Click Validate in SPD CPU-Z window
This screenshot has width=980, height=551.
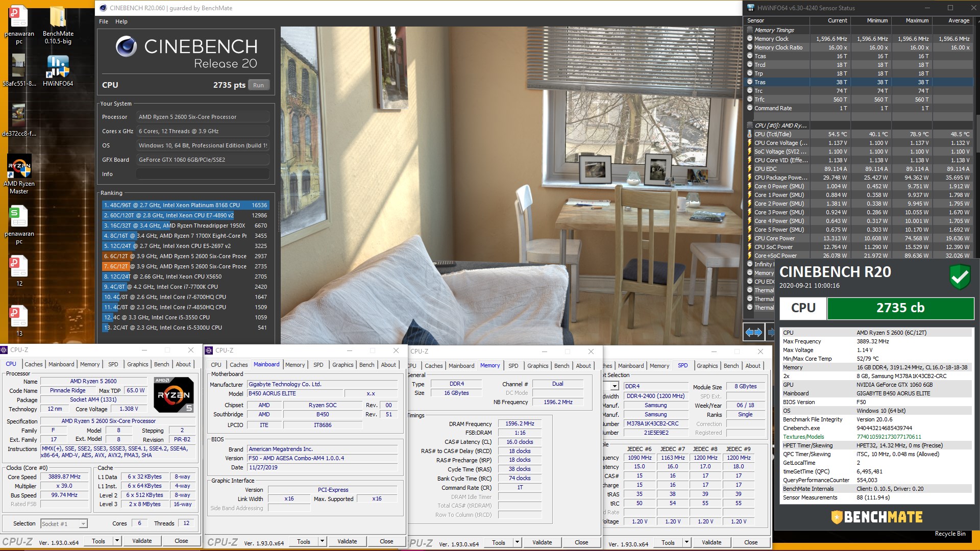(x=712, y=542)
